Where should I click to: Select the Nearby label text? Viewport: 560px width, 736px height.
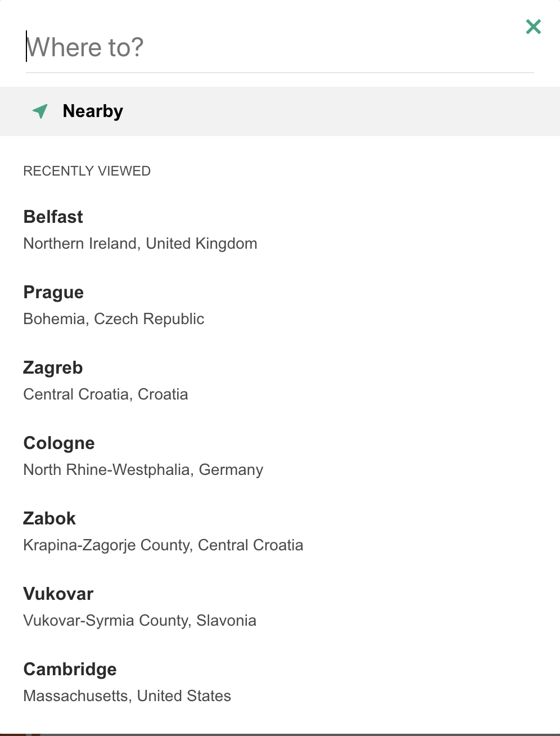click(93, 111)
